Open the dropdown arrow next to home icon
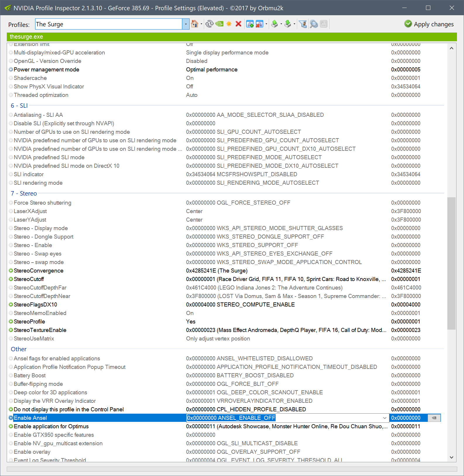 coord(201,24)
